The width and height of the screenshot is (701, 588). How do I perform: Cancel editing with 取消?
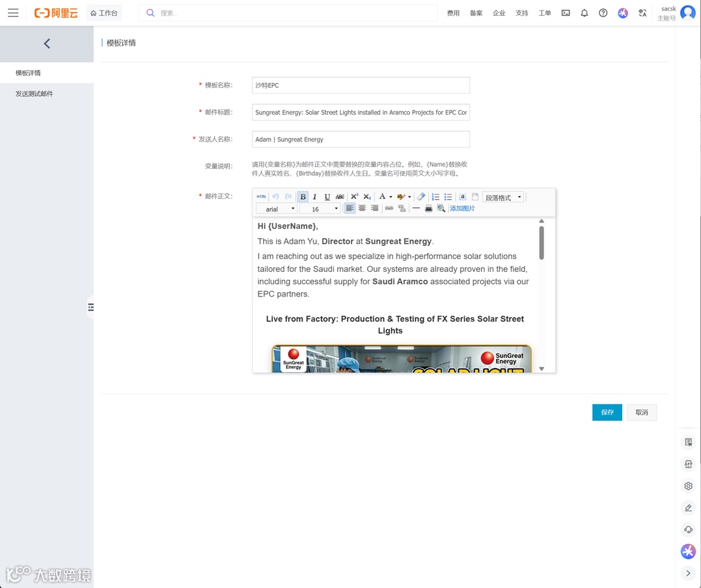(x=642, y=412)
